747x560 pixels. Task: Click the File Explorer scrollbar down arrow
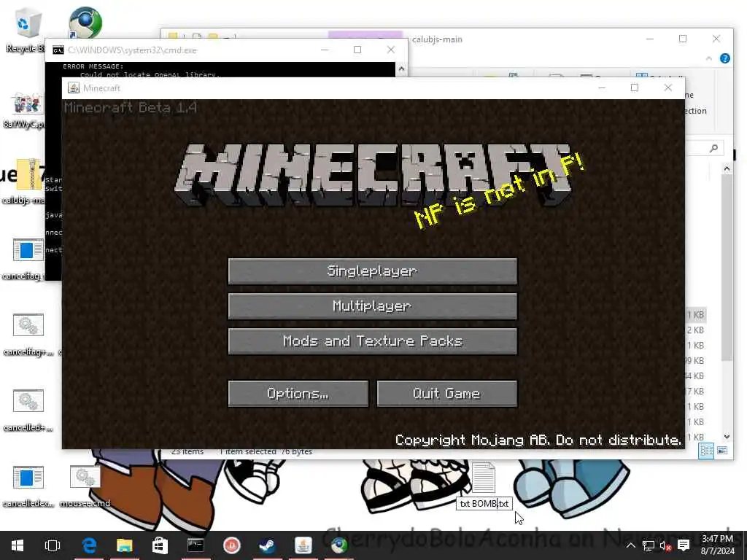click(727, 436)
